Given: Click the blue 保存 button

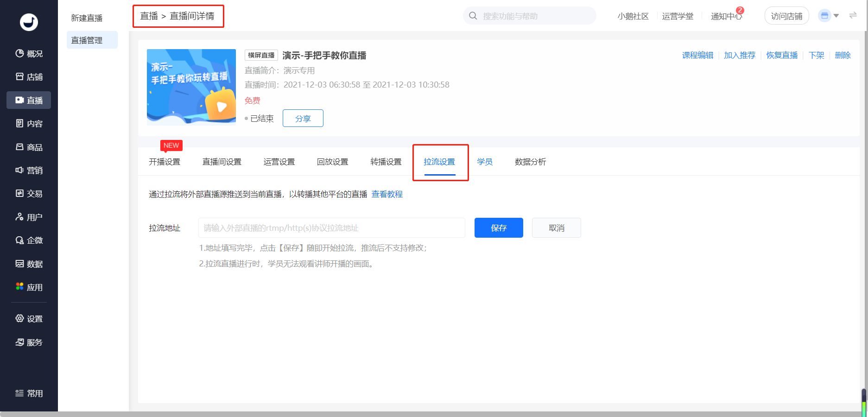Looking at the screenshot, I should (499, 228).
